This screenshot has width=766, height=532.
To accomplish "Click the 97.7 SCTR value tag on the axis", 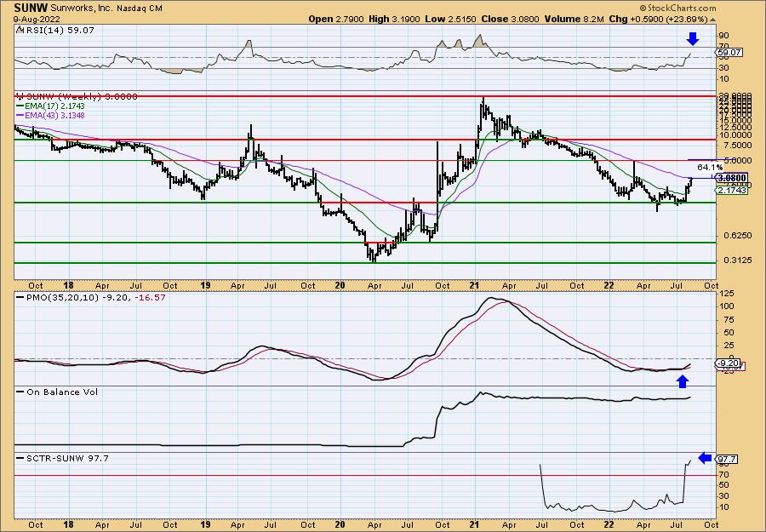I will click(727, 459).
